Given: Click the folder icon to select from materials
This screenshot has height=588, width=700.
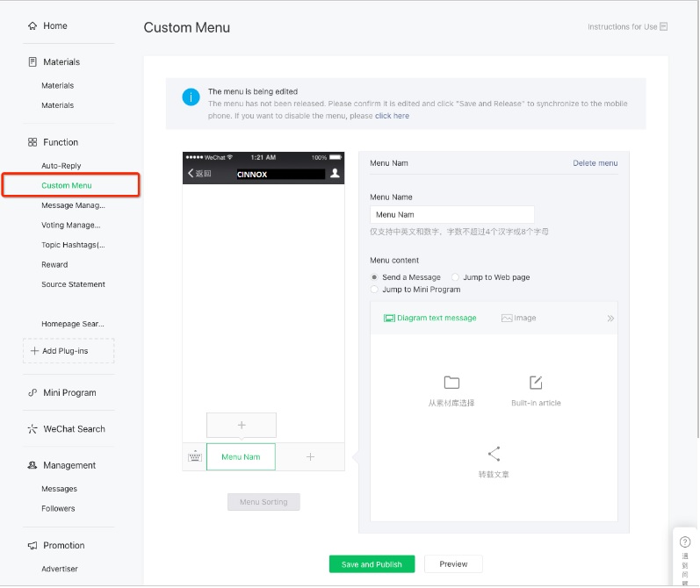Looking at the screenshot, I should point(451,383).
